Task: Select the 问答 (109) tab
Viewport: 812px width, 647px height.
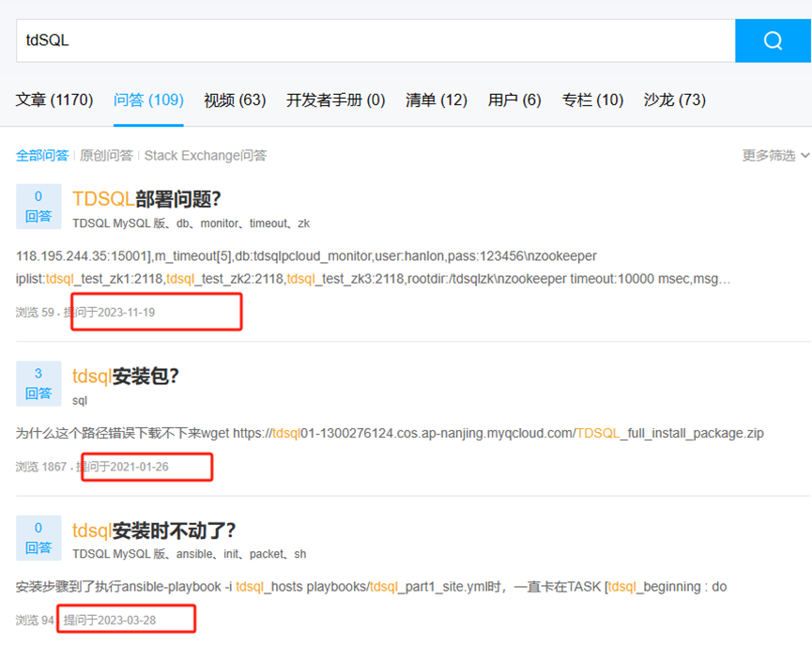Action: pos(148,100)
